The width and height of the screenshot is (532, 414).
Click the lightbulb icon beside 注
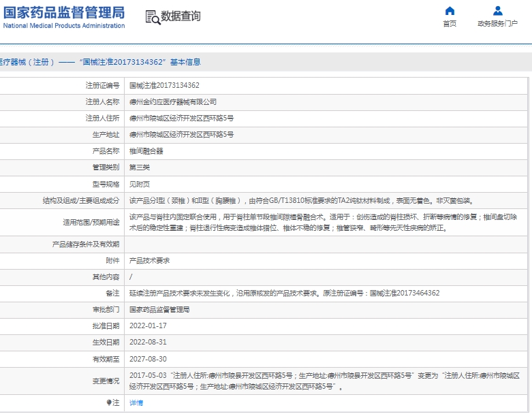pyautogui.click(x=109, y=402)
